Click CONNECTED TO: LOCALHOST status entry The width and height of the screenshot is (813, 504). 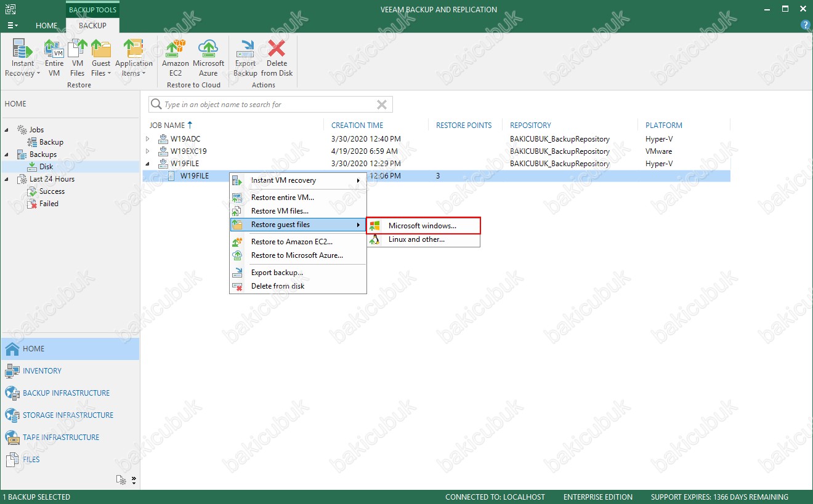495,497
